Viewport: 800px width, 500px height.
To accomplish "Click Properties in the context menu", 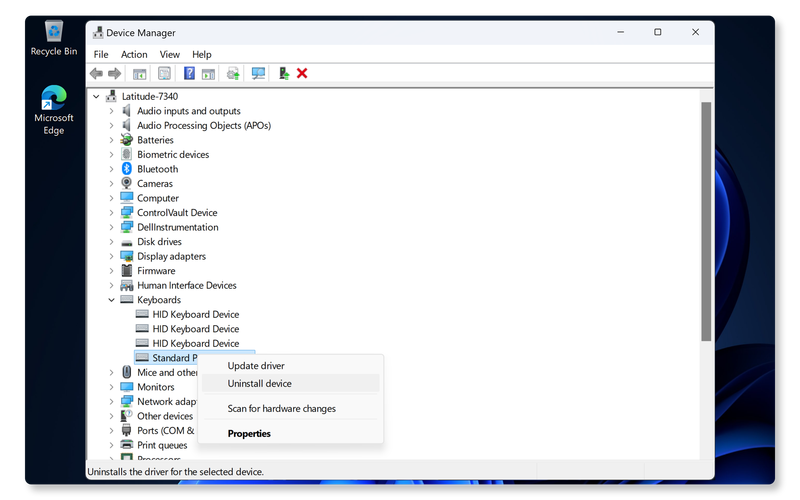I will pos(249,434).
